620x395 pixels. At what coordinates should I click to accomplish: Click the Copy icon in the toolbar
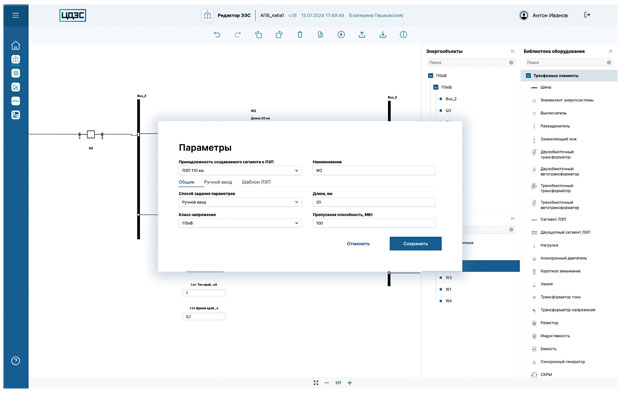pyautogui.click(x=258, y=35)
